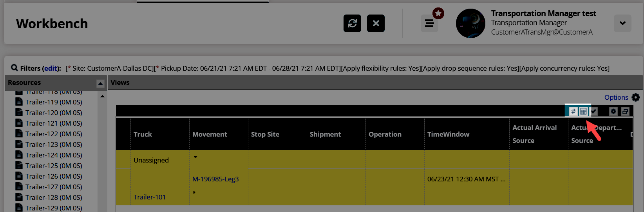Click the Workbench refresh icon
644x212 pixels.
tap(352, 24)
